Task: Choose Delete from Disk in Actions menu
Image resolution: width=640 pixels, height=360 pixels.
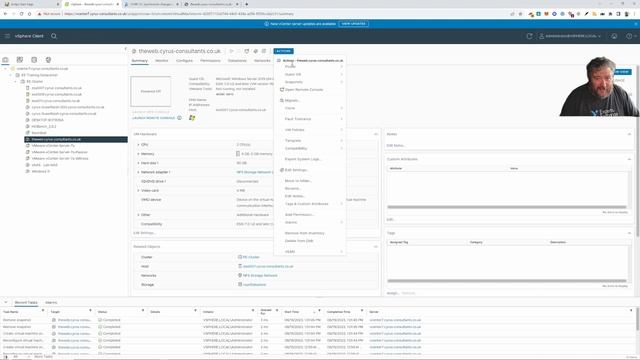Action: (310, 241)
